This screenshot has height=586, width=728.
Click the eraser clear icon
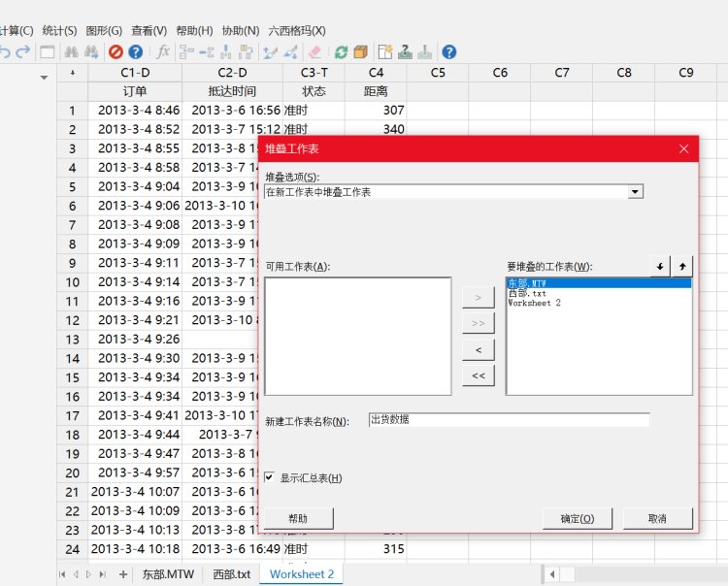pos(314,52)
